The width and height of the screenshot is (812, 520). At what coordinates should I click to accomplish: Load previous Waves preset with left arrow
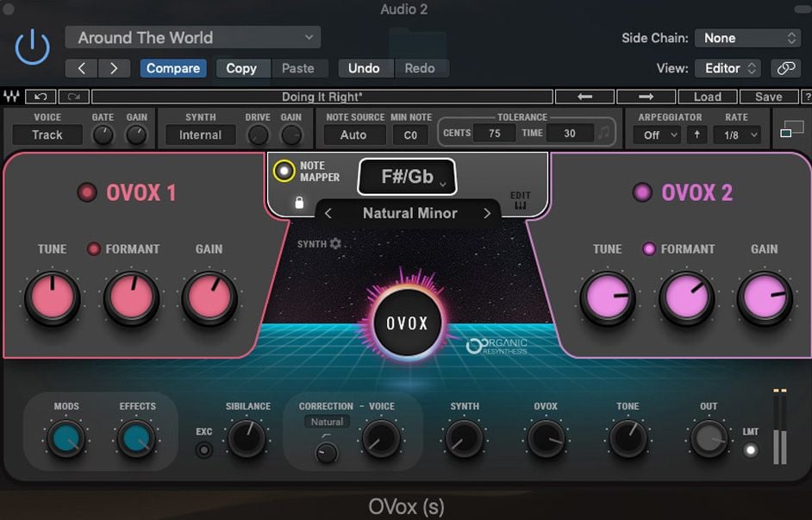[x=584, y=97]
